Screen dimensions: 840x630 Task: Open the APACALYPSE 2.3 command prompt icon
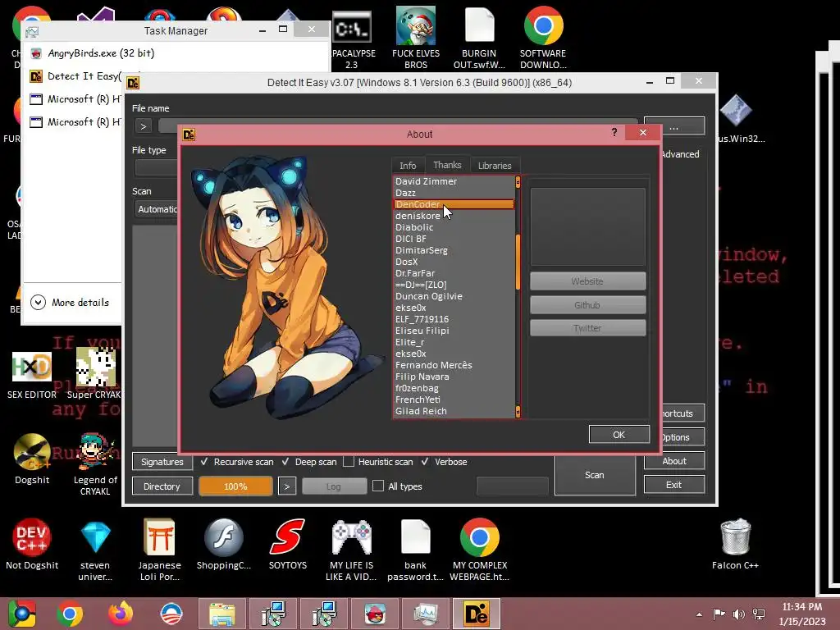pyautogui.click(x=352, y=40)
